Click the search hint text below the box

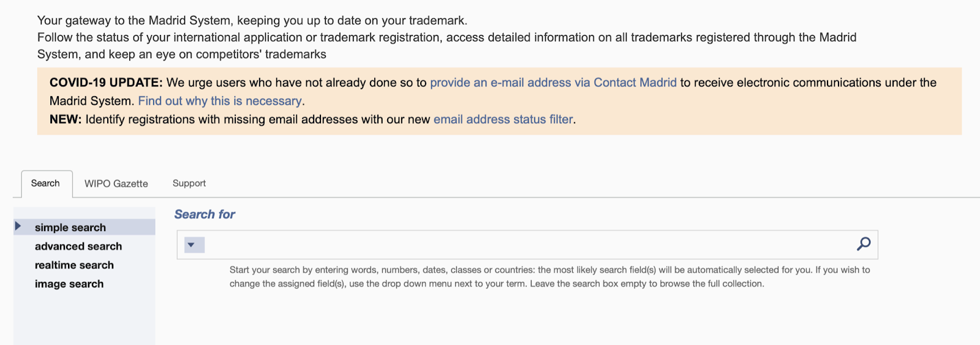pyautogui.click(x=496, y=277)
